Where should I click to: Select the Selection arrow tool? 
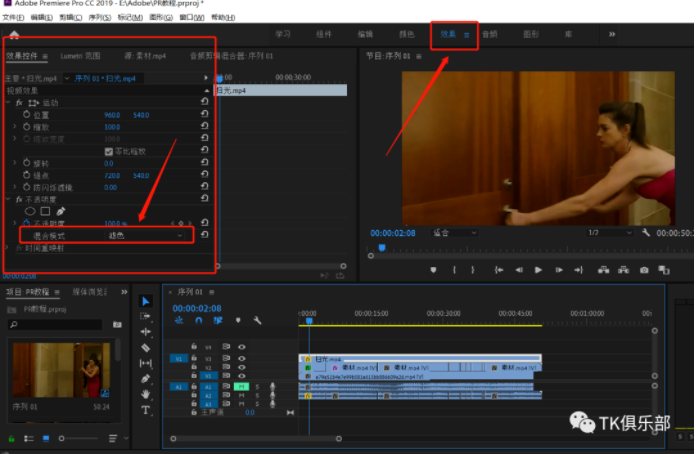coord(146,301)
